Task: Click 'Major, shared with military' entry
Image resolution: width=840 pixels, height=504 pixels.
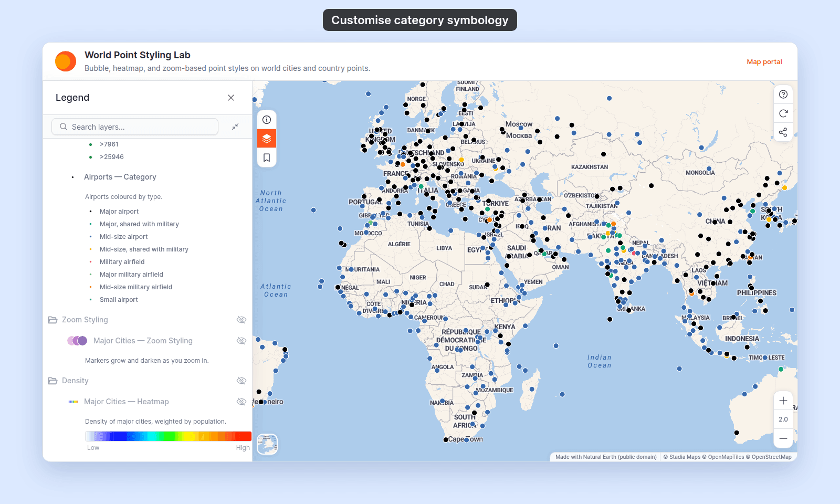Action: click(139, 224)
